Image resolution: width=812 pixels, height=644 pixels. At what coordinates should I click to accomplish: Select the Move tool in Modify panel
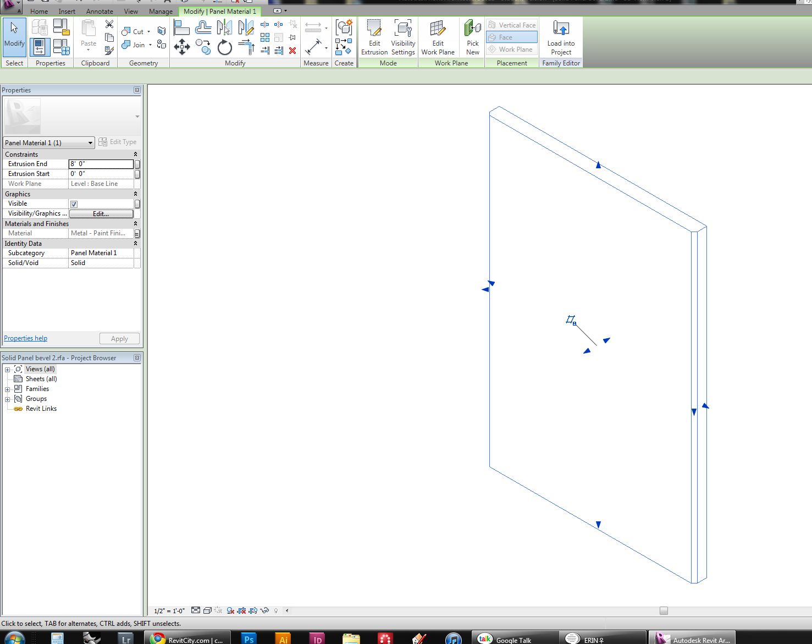point(182,47)
